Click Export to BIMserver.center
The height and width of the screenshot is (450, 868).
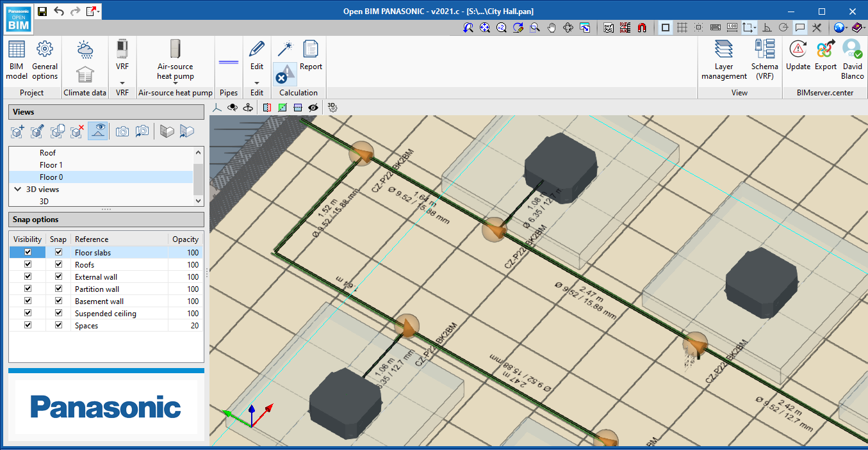pos(826,55)
